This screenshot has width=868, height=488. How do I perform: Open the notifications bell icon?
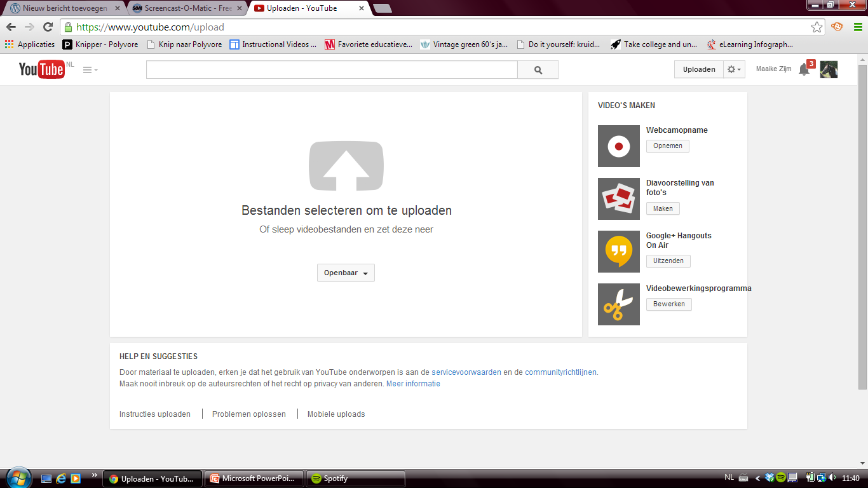(x=804, y=70)
